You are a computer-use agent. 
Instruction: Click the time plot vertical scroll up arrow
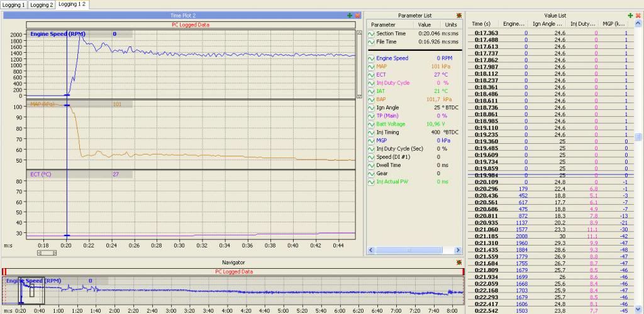pyautogui.click(x=359, y=33)
